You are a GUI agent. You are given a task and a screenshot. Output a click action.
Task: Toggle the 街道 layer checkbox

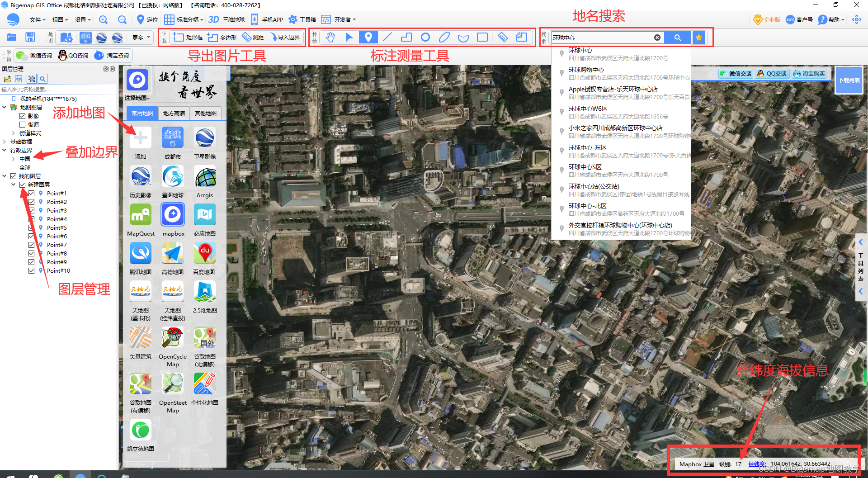(22, 124)
